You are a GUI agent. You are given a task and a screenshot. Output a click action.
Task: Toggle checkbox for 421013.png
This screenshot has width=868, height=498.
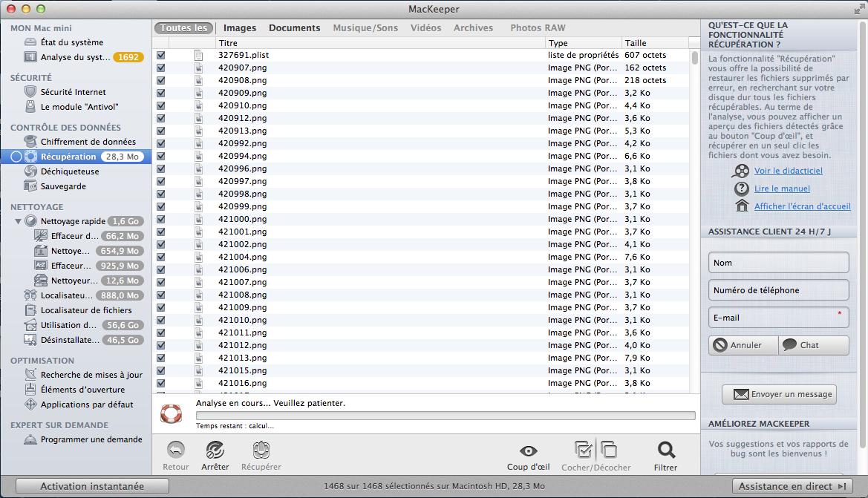pyautogui.click(x=160, y=358)
